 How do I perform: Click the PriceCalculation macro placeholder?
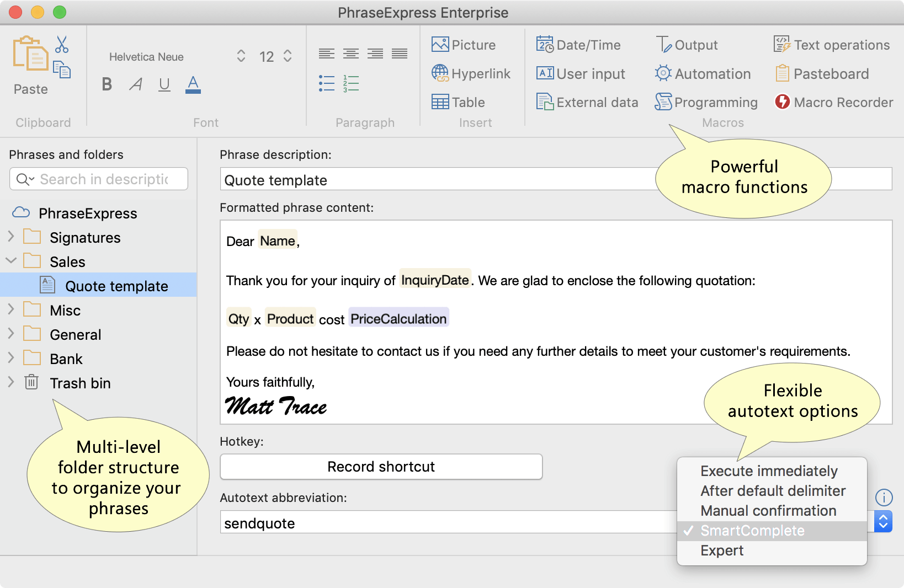coord(398,318)
